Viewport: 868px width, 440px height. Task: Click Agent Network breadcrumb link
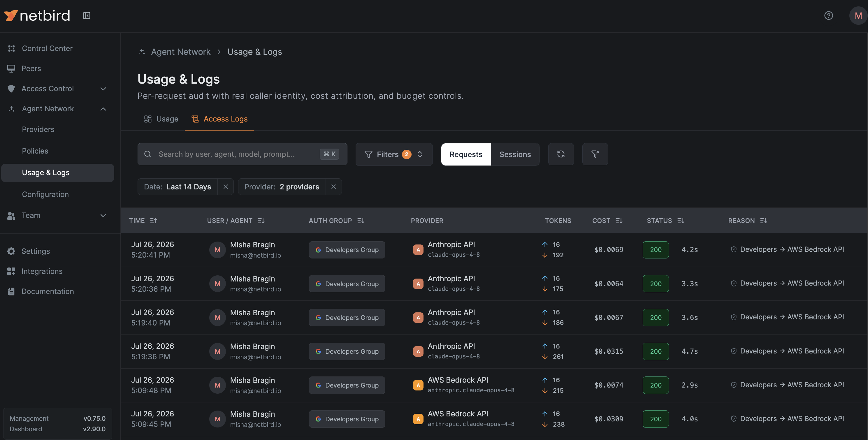click(181, 52)
